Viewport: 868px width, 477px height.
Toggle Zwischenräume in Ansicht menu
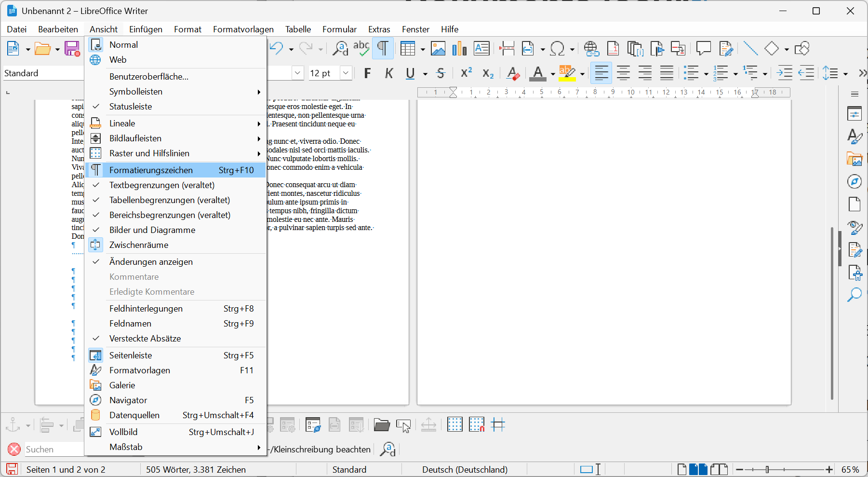(175, 245)
